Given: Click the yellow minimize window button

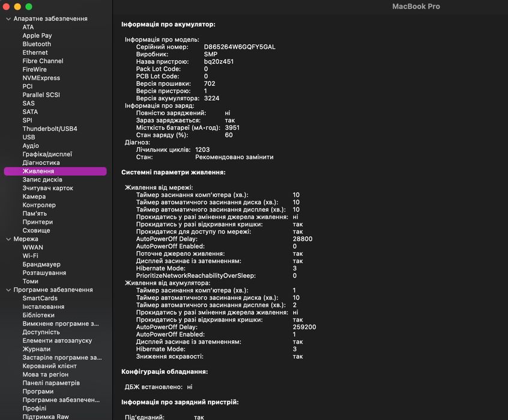Looking at the screenshot, I should coord(17,6).
